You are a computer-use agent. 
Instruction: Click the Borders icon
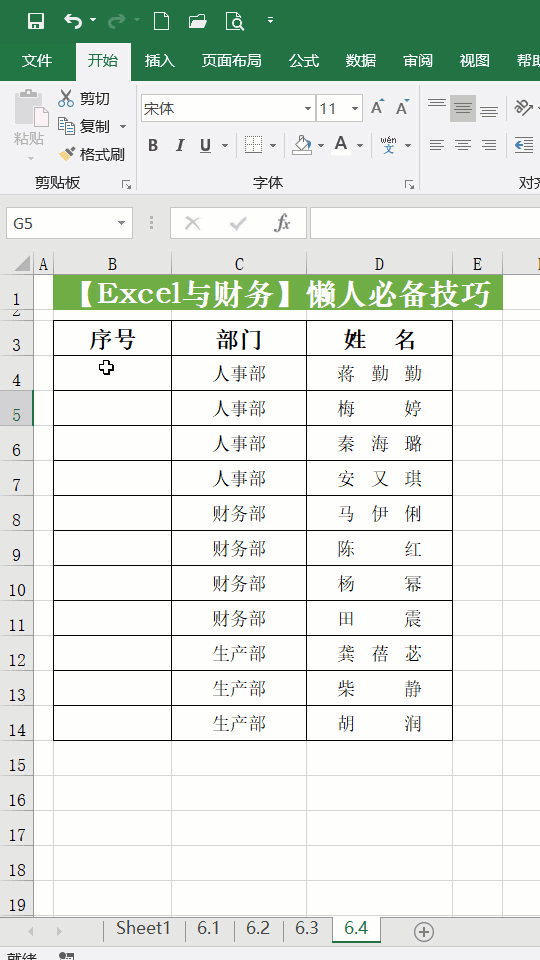(x=253, y=145)
